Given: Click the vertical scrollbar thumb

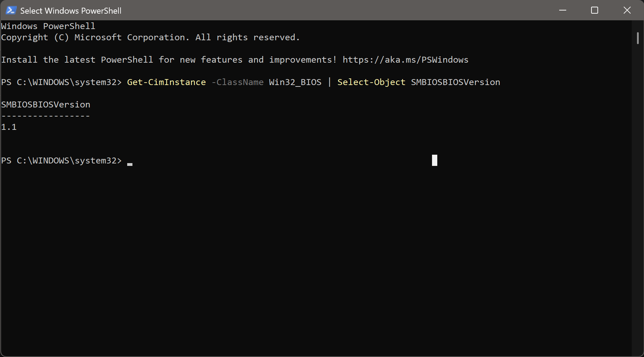Looking at the screenshot, I should pyautogui.click(x=638, y=38).
